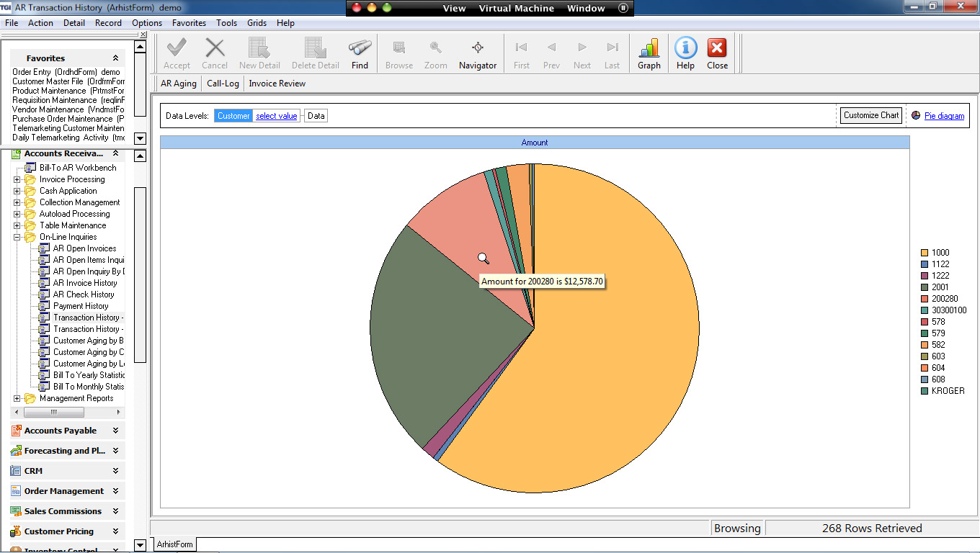Click the Pie diagram chart icon
Viewport: 980px width, 553px height.
click(x=916, y=115)
